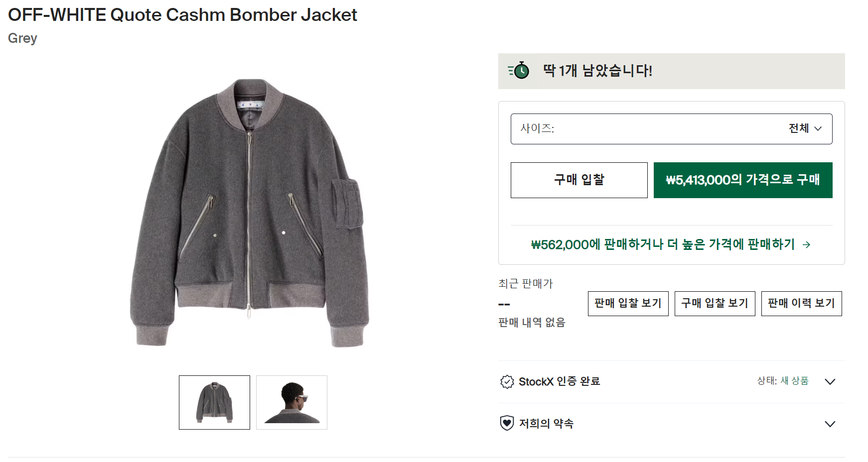The image size is (868, 462).
Task: Click the 상태: 새 상품 condition label
Action: tap(782, 381)
